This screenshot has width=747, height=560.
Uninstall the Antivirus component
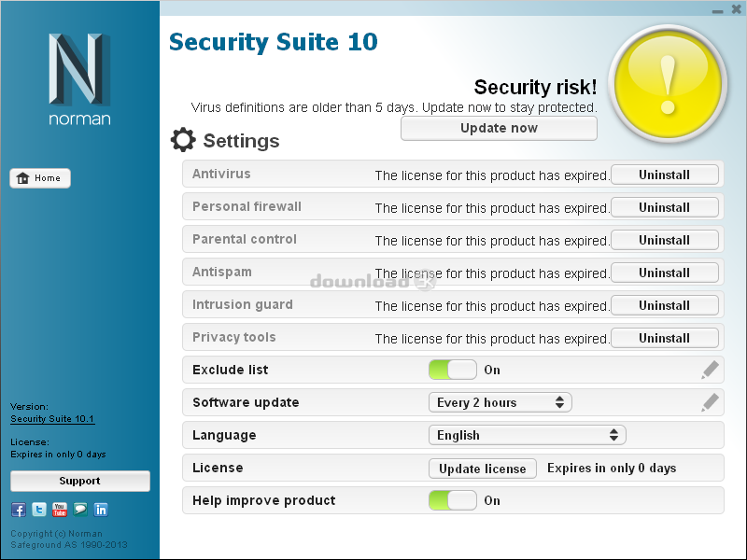coord(664,175)
